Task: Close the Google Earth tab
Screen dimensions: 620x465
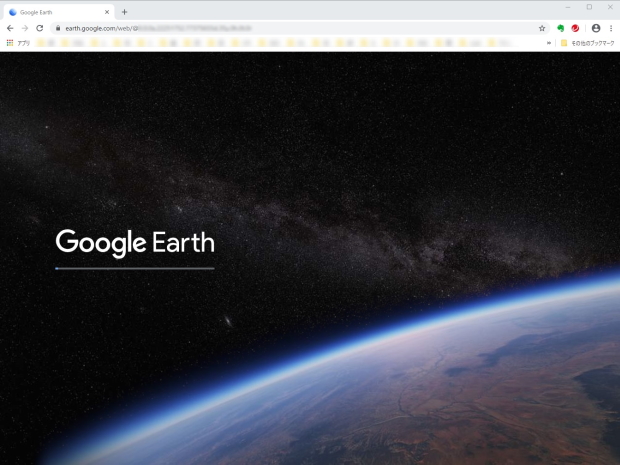Action: pyautogui.click(x=107, y=12)
